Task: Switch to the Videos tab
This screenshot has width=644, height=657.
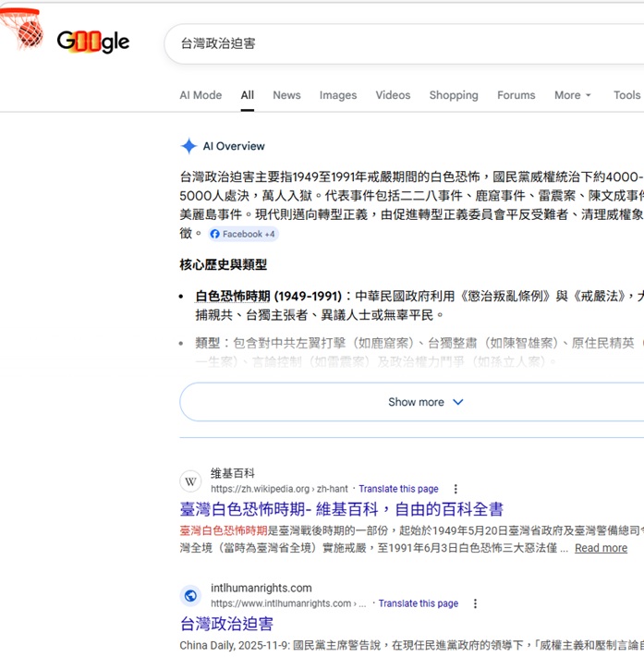Action: click(393, 95)
